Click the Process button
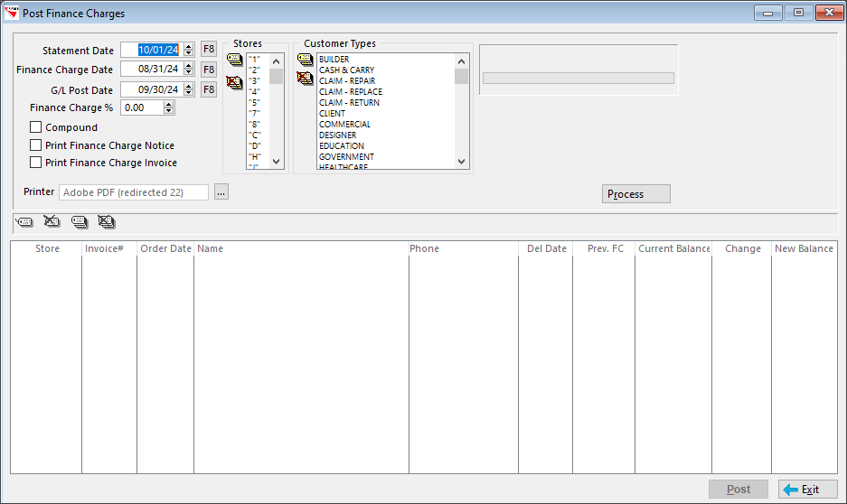The image size is (847, 504). 635,193
